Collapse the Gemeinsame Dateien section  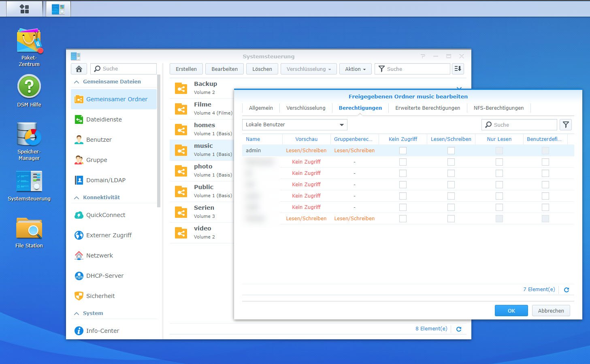click(x=77, y=82)
